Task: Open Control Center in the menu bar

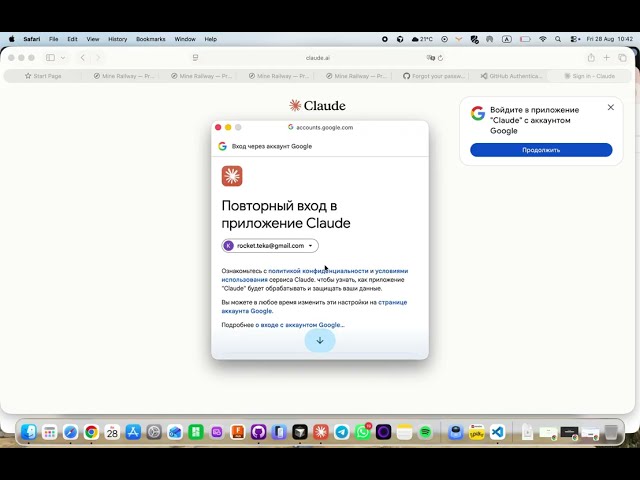Action: (x=575, y=39)
